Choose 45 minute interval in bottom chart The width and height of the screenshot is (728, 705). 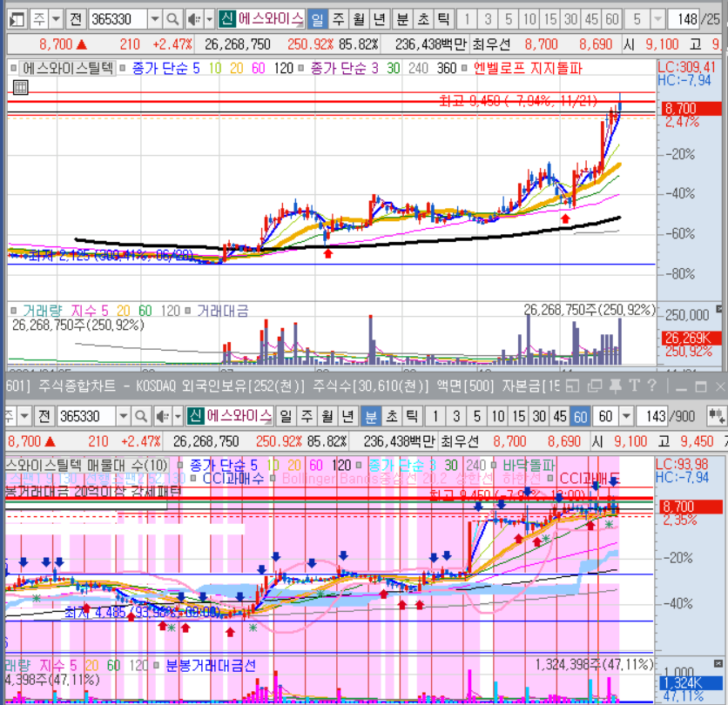559,416
